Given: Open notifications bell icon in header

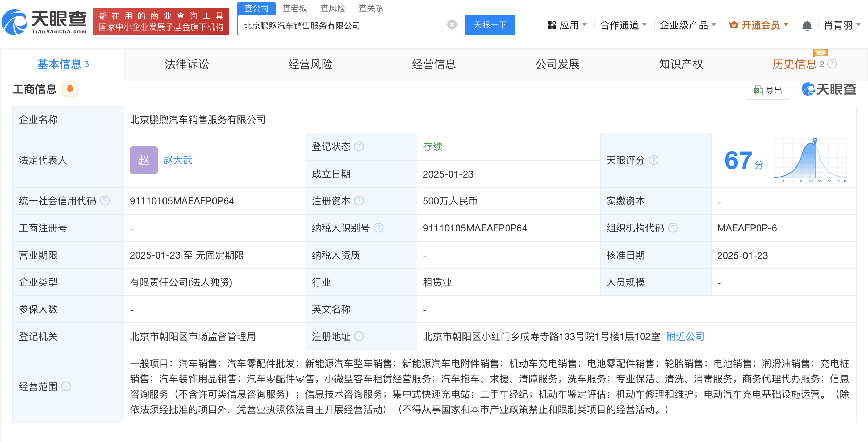Looking at the screenshot, I should [x=807, y=25].
